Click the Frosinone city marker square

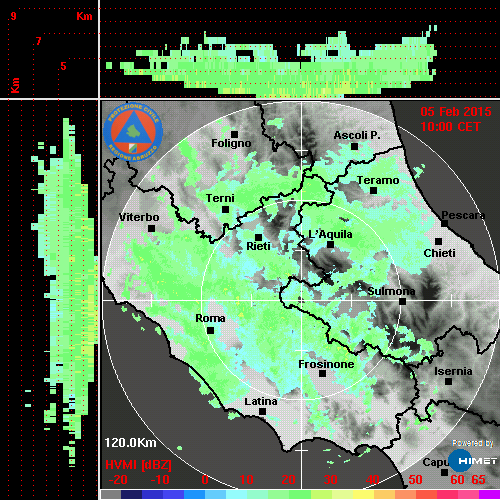[322, 374]
